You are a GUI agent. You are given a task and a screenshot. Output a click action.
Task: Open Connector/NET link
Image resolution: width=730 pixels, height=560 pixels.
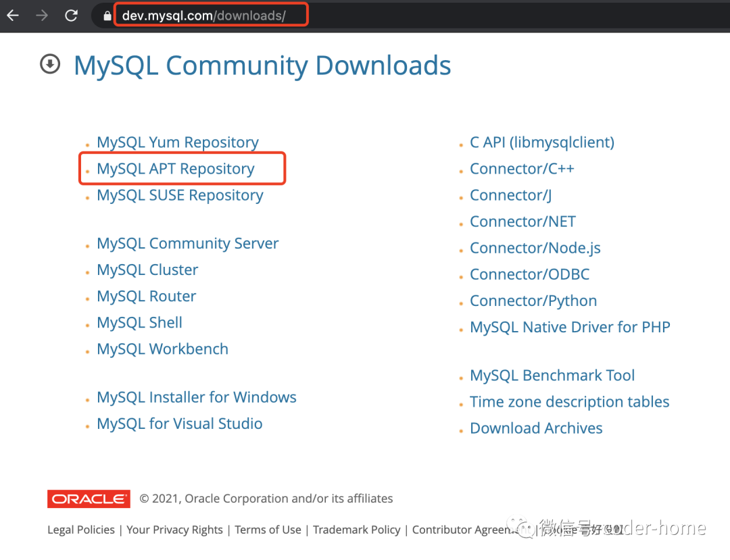coord(522,222)
